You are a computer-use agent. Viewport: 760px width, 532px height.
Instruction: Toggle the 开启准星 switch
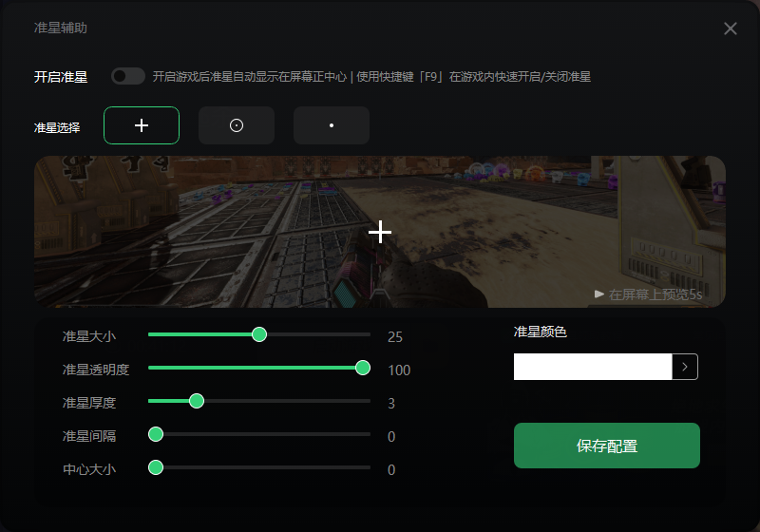click(128, 76)
